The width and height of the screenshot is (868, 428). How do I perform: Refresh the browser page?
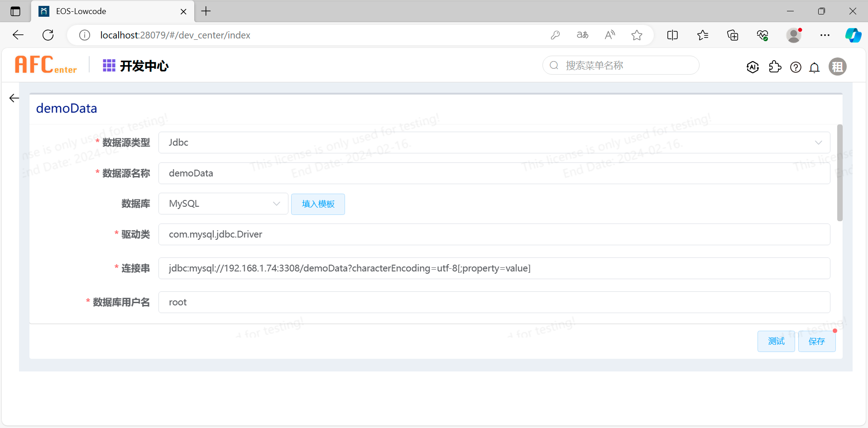pos(48,35)
